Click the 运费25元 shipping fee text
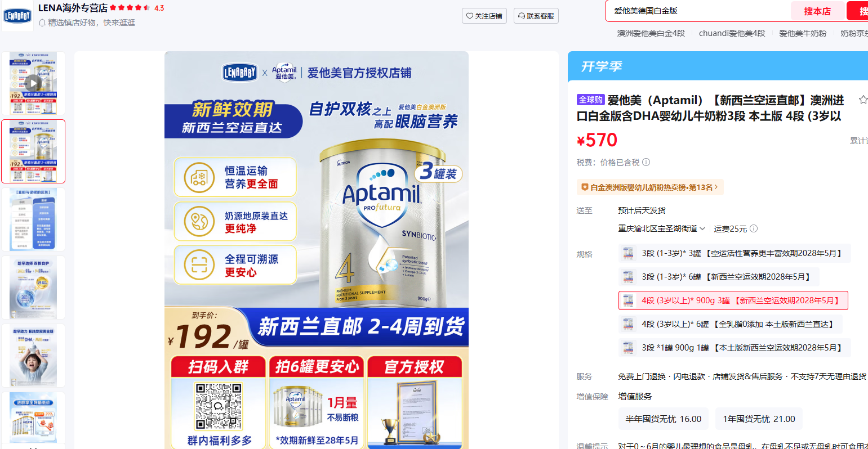The image size is (868, 449). (x=731, y=228)
